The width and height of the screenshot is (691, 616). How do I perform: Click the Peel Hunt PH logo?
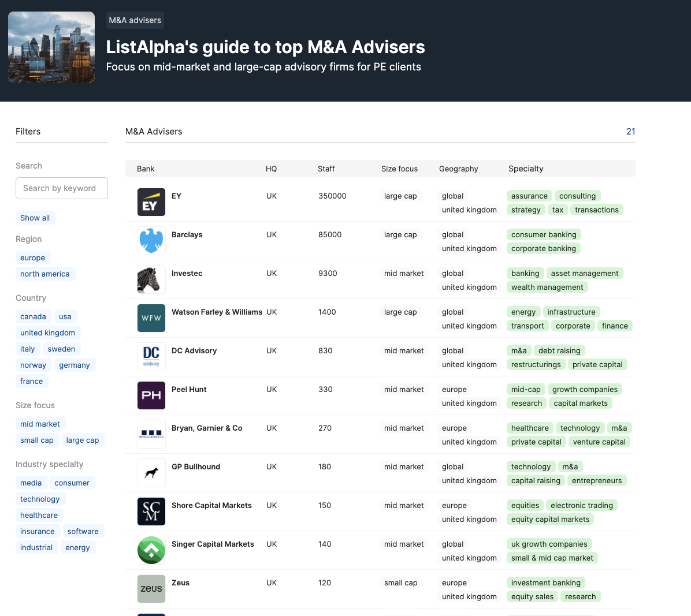[x=151, y=395]
